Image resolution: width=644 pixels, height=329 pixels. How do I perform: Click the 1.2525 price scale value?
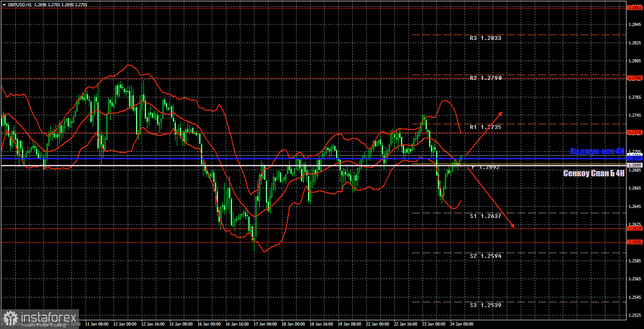[x=635, y=315]
